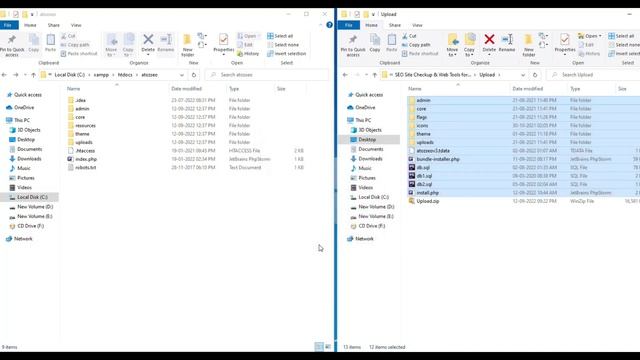The image size is (640, 360).
Task: Click Cut in the Upload window ribbon
Action: point(409,36)
